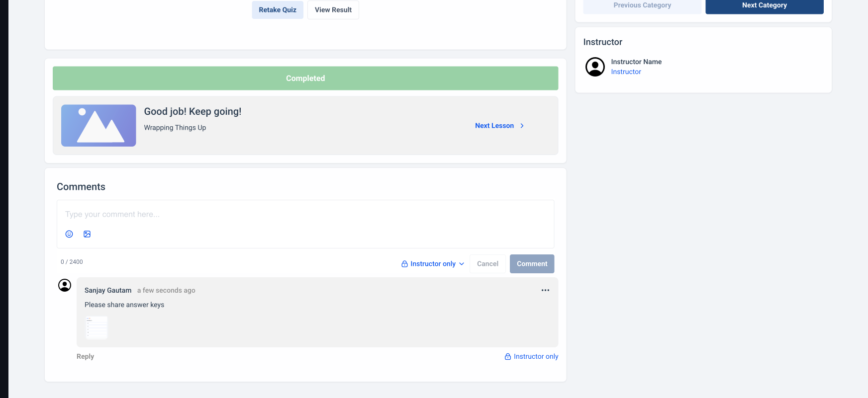
Task: Click the Instructor profile link
Action: [626, 72]
